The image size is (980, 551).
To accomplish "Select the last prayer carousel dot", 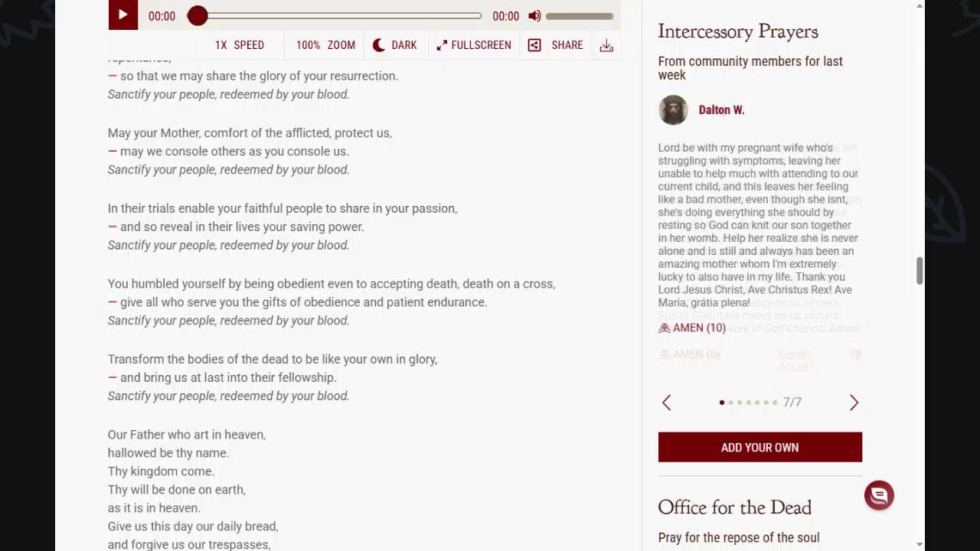I will (x=776, y=403).
